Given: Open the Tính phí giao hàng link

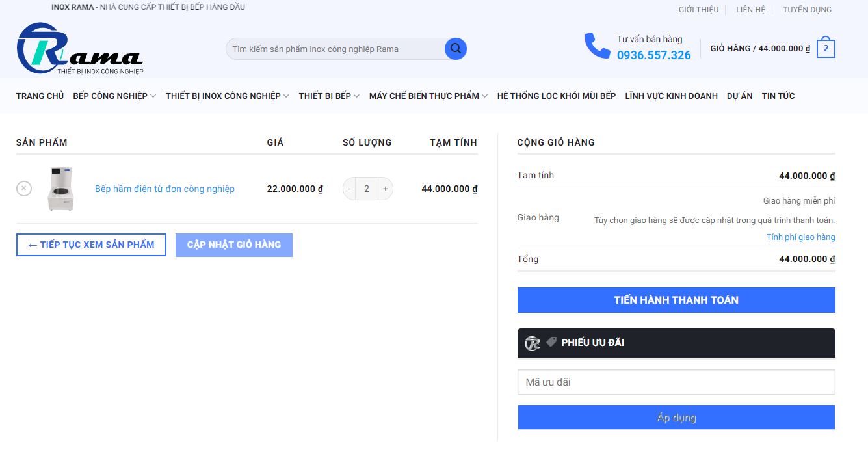Looking at the screenshot, I should [800, 237].
